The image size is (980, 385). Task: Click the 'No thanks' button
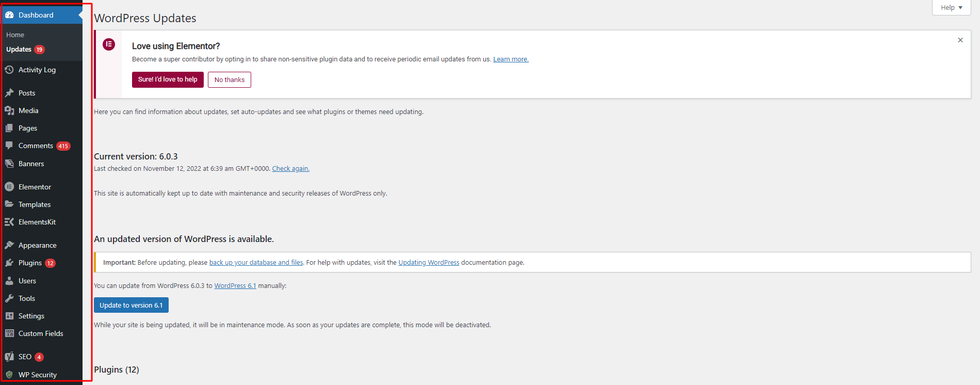(230, 79)
